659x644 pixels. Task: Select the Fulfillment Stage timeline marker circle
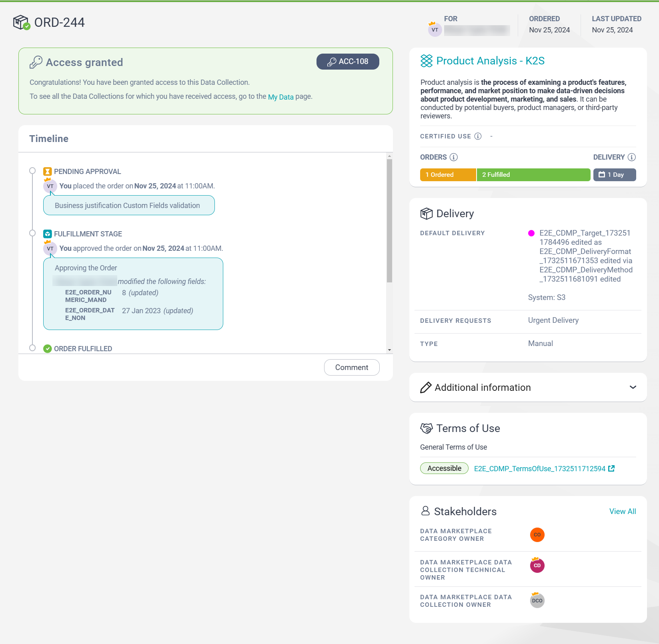pos(32,233)
